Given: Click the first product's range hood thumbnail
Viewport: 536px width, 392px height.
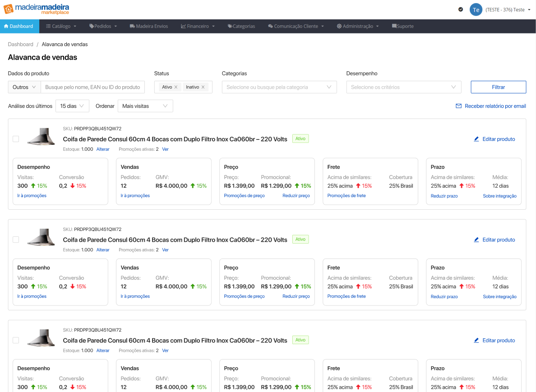Looking at the screenshot, I should pos(41,136).
